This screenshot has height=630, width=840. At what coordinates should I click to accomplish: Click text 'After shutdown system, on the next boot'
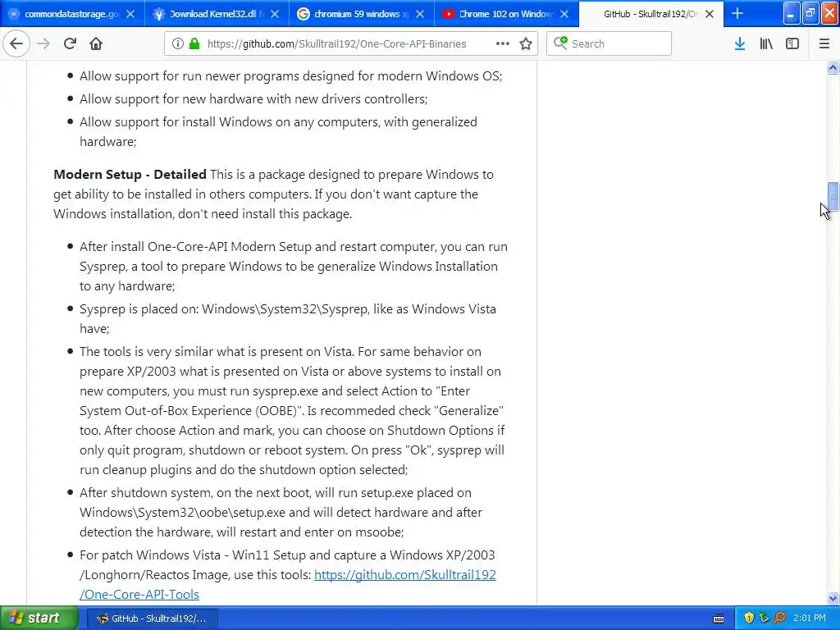[195, 493]
